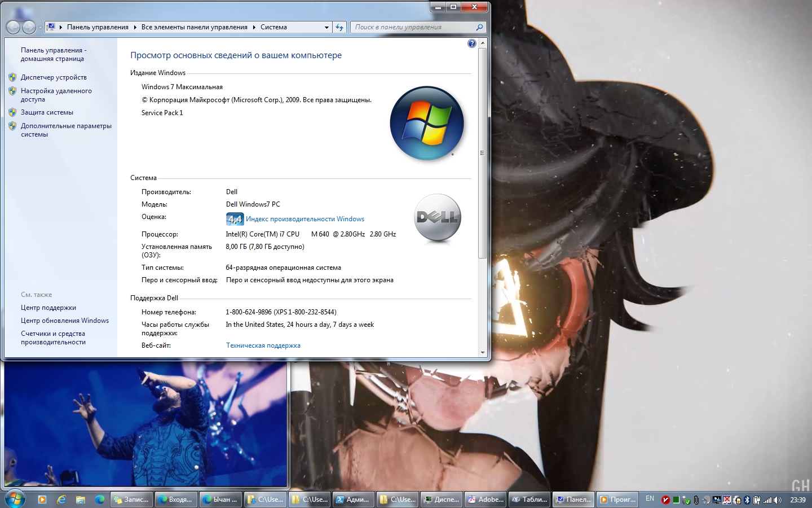Expand the address bar history dropdown
This screenshot has height=508, width=812.
pyautogui.click(x=326, y=27)
